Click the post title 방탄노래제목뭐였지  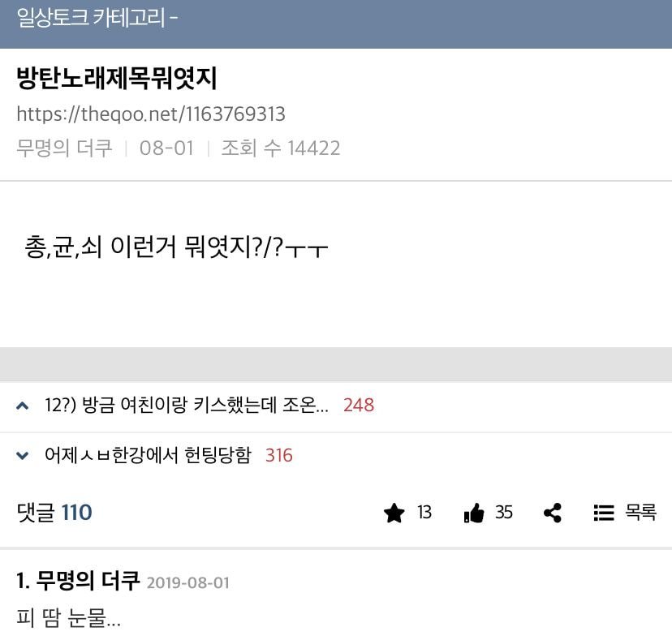[117, 79]
